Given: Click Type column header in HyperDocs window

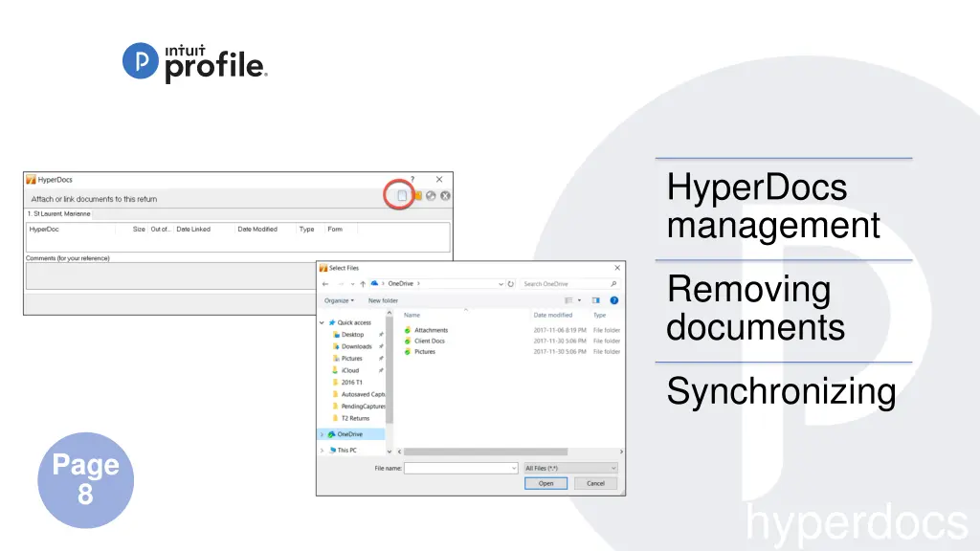Looking at the screenshot, I should (x=306, y=230).
